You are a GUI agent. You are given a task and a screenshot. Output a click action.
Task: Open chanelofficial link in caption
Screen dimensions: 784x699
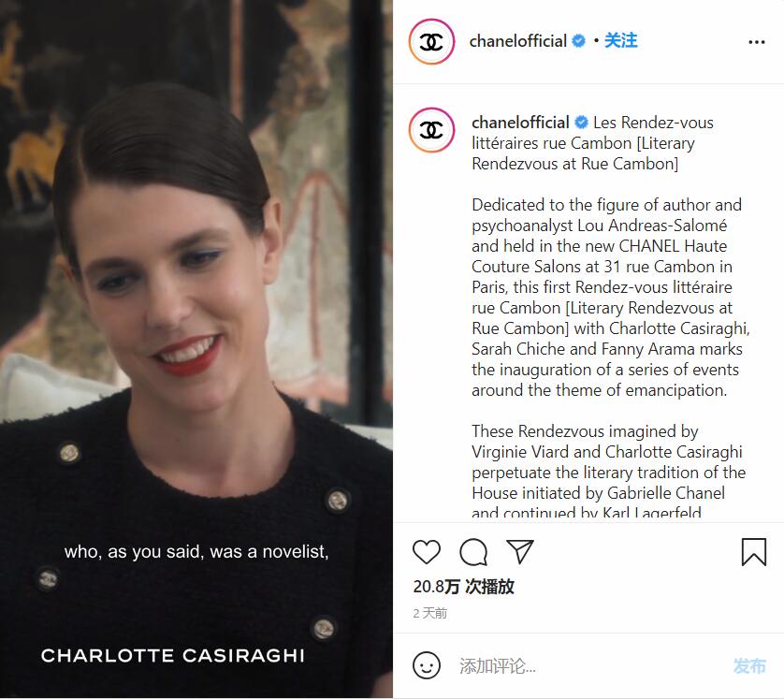520,123
